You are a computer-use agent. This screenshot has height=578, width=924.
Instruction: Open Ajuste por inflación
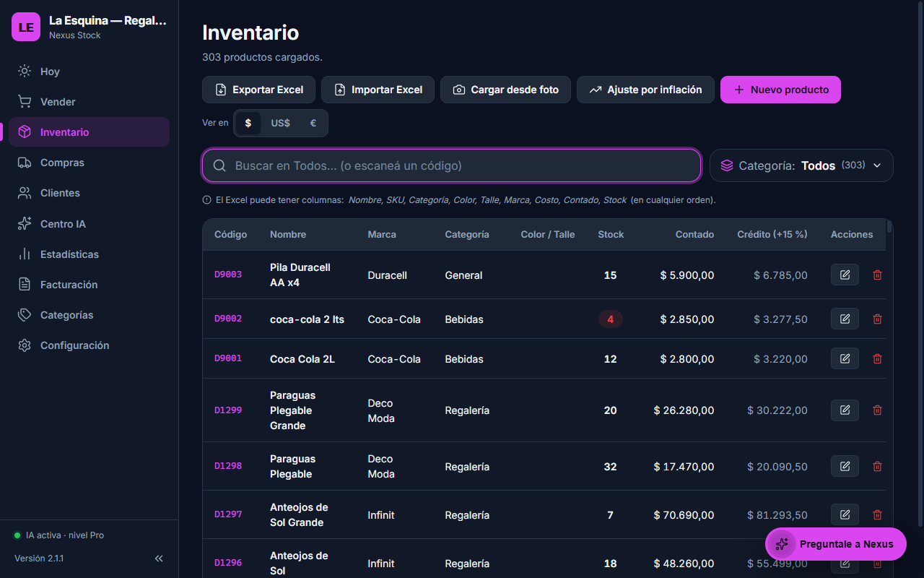tap(645, 90)
